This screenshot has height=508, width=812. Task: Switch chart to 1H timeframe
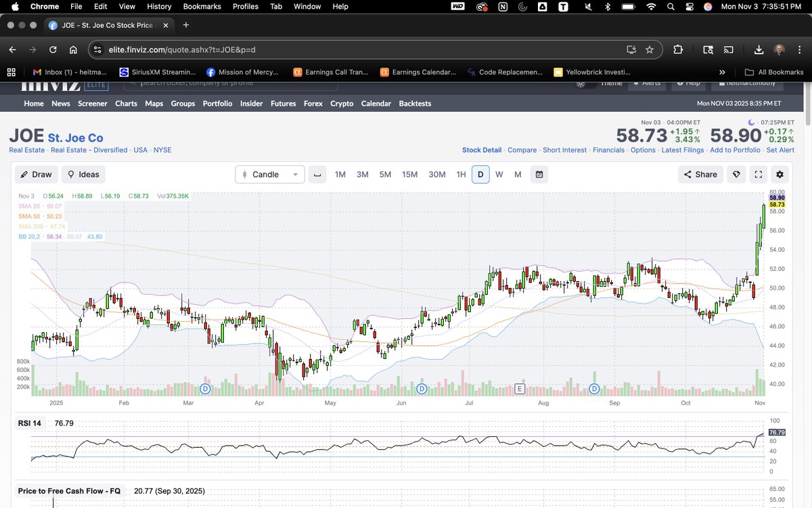tap(460, 174)
